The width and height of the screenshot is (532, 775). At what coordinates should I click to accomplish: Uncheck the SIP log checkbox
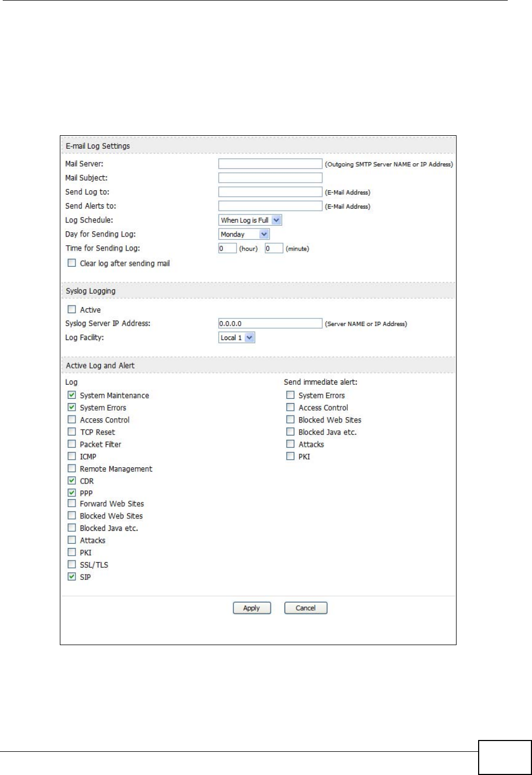72,577
